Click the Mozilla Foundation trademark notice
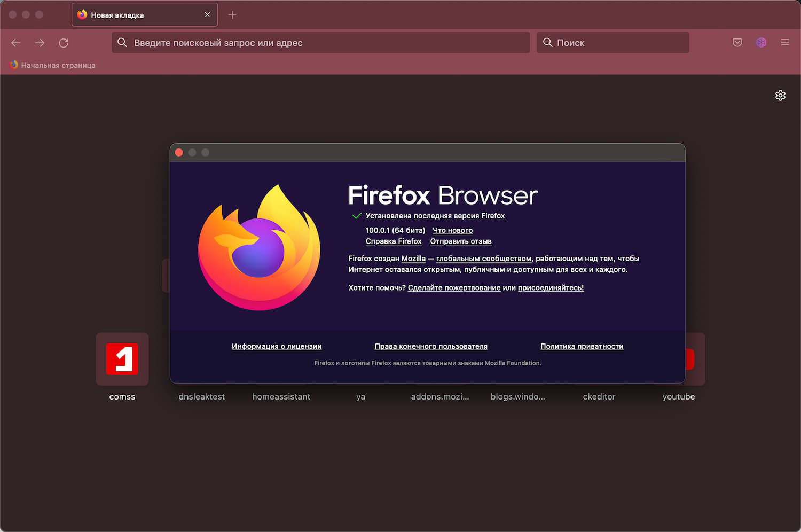801x532 pixels. 428,363
